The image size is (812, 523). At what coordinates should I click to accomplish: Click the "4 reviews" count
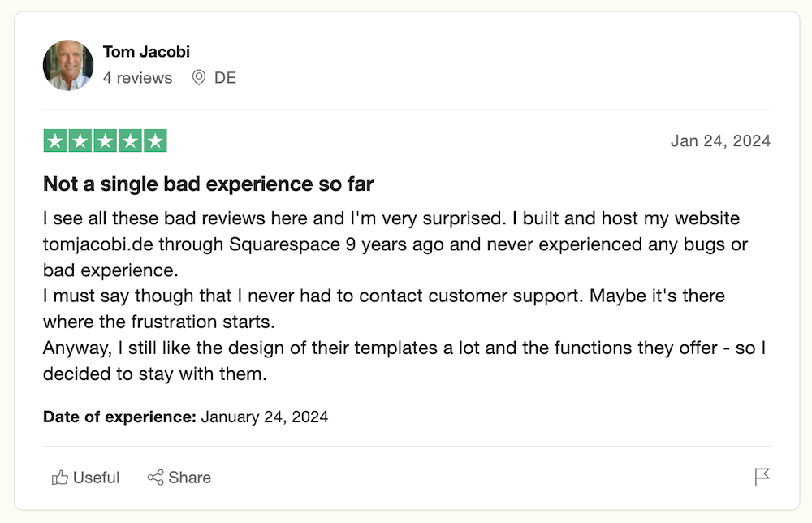click(x=137, y=78)
